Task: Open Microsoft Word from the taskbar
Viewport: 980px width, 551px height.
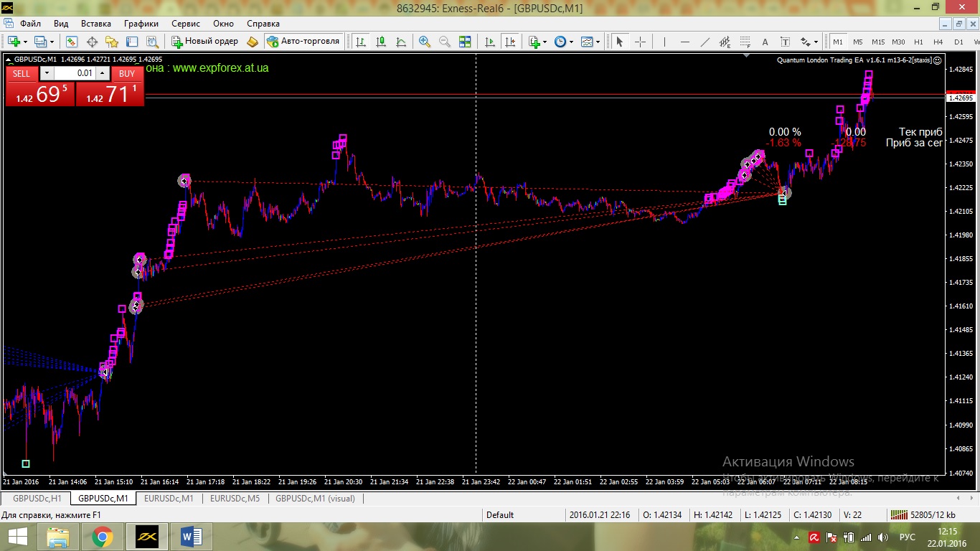Action: point(191,536)
